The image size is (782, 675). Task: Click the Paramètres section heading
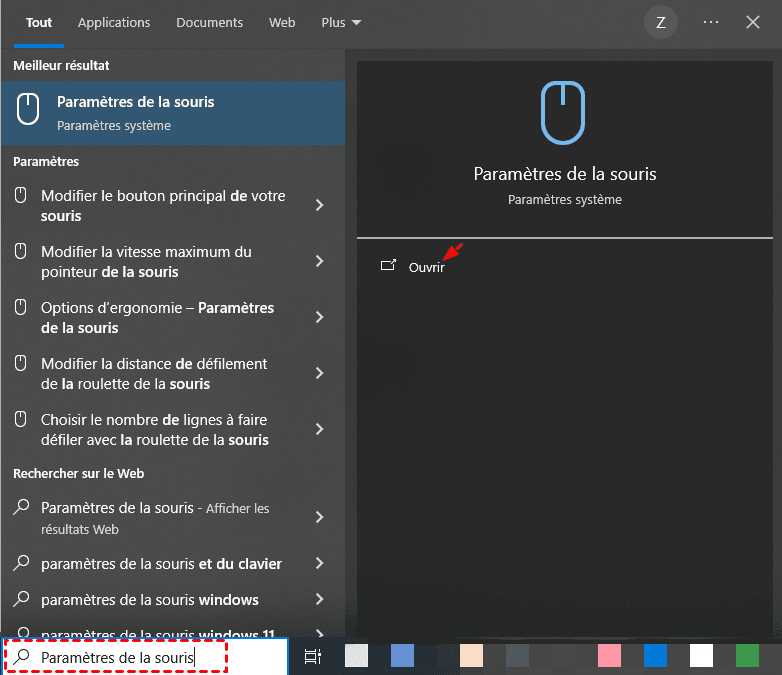point(46,162)
